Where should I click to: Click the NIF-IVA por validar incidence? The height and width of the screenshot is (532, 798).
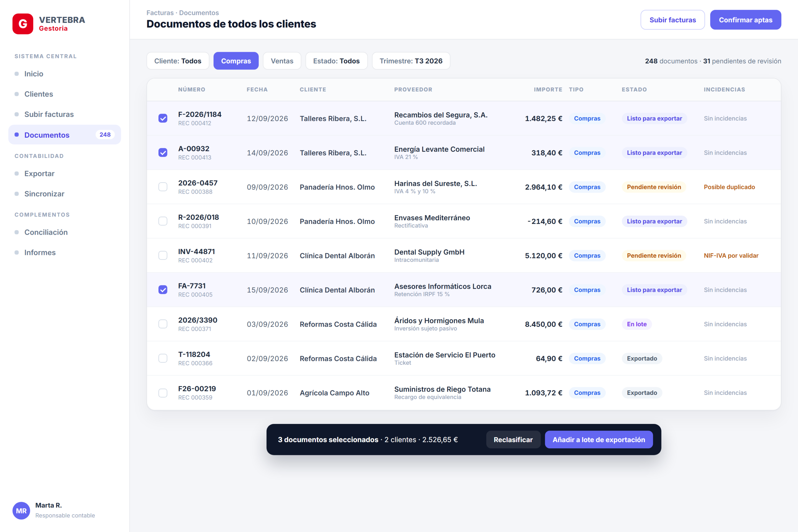point(731,255)
